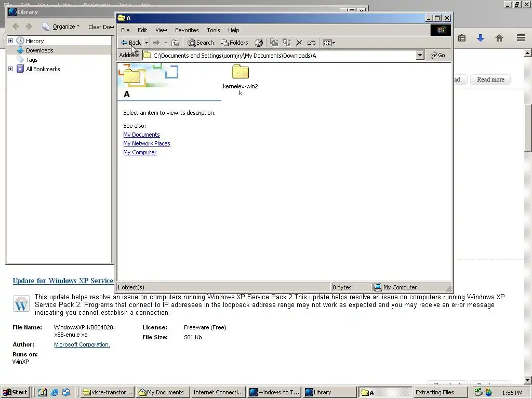Click first quick launch icon next to Start
This screenshot has height=399, width=532.
(x=43, y=393)
